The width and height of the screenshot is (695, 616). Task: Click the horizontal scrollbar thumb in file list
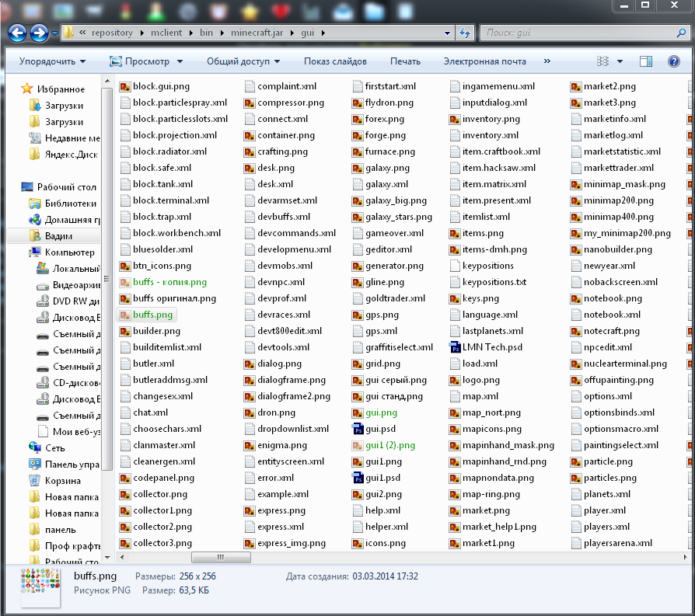coord(222,558)
